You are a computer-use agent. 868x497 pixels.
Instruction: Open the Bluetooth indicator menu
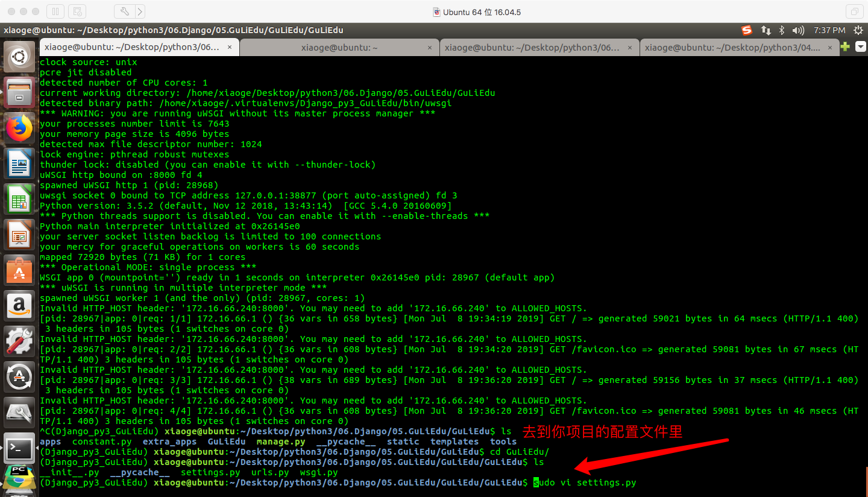click(x=782, y=30)
